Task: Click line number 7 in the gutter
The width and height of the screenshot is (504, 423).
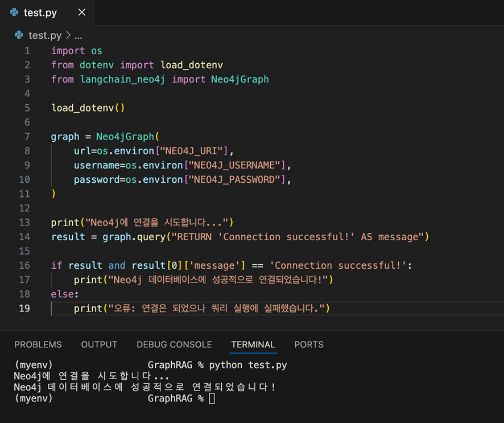Action: [x=27, y=137]
